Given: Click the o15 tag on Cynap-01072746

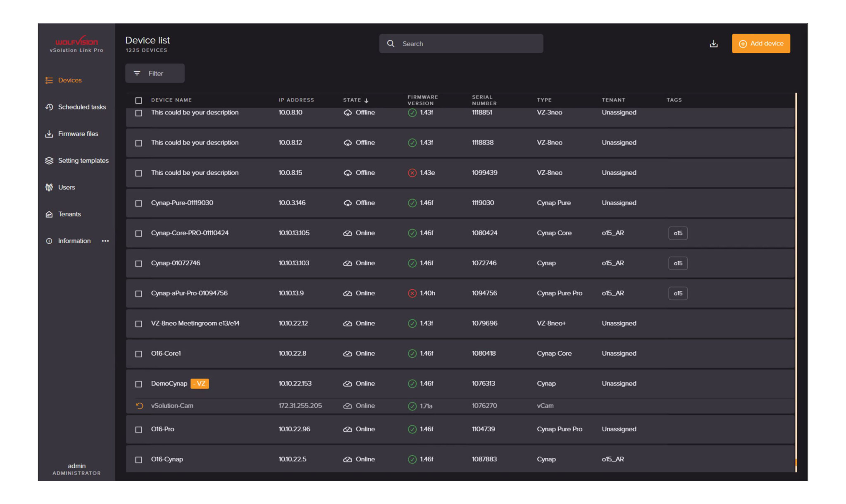Looking at the screenshot, I should (x=678, y=263).
